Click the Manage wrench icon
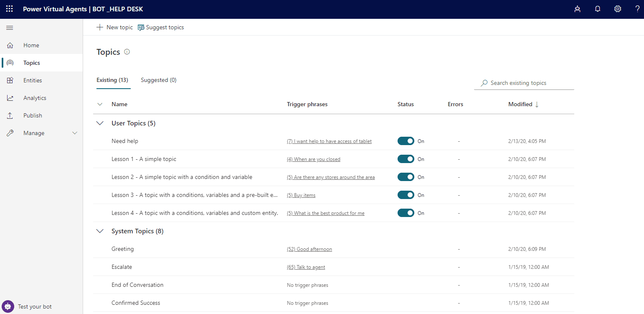Screen dimensions: 644x314 pyautogui.click(x=10, y=133)
